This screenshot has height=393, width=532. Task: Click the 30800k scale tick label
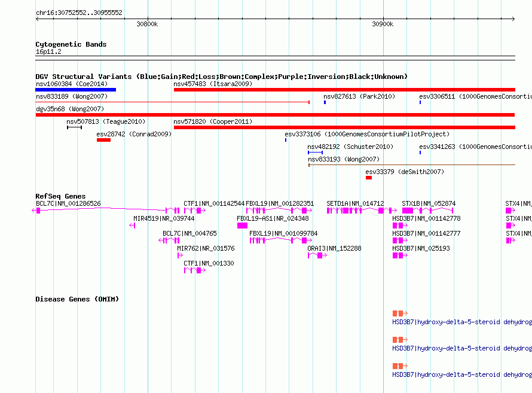[147, 24]
